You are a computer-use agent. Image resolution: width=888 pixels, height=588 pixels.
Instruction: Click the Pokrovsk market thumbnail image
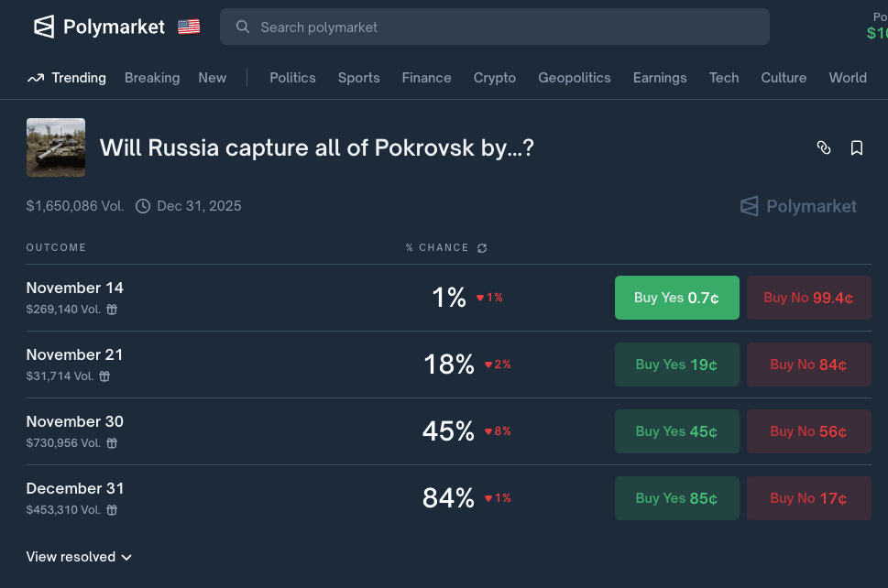[56, 147]
